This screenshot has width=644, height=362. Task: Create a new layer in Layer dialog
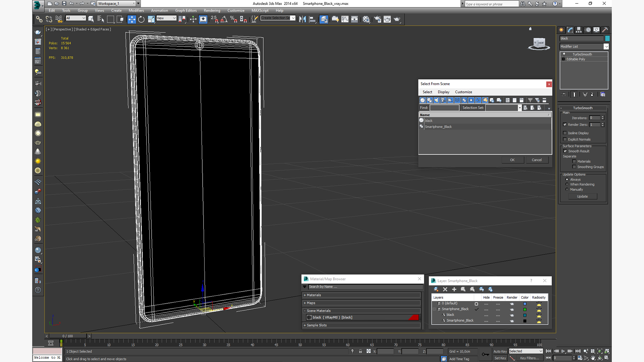tap(436, 289)
